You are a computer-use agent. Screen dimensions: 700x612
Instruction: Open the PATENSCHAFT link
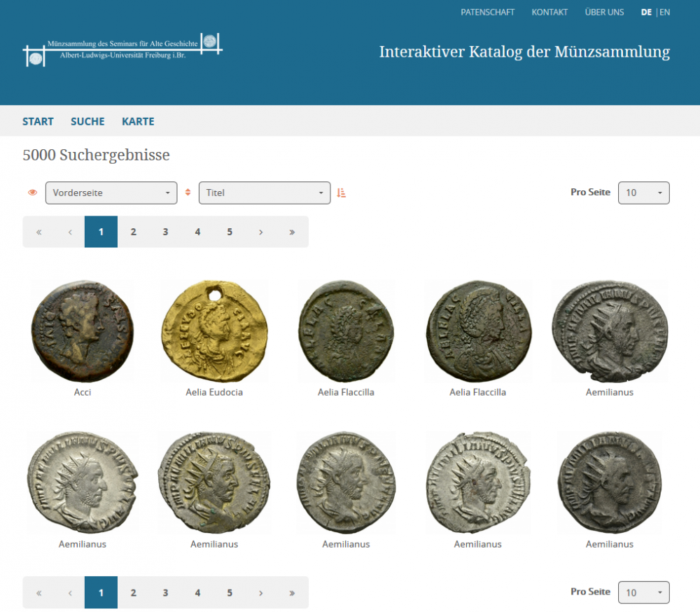tap(487, 12)
